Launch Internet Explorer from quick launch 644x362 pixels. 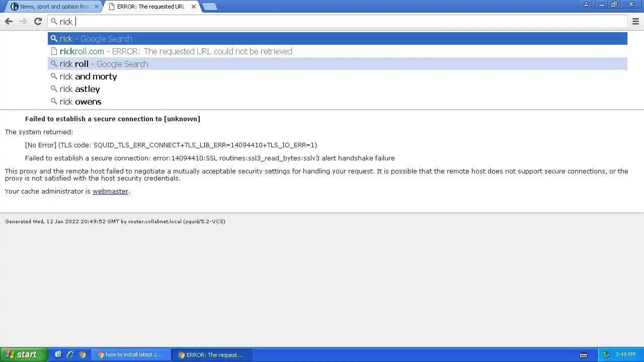(x=70, y=354)
